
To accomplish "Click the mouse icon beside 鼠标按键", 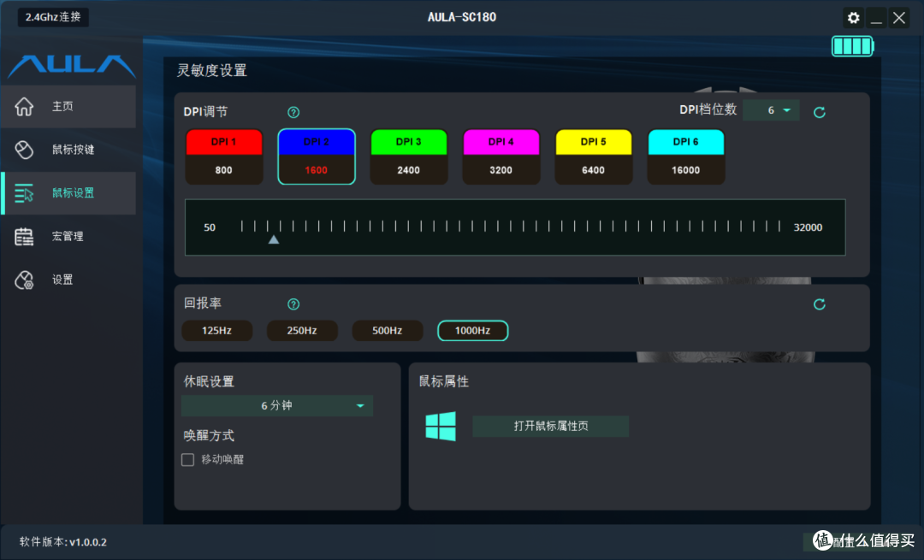I will click(24, 150).
